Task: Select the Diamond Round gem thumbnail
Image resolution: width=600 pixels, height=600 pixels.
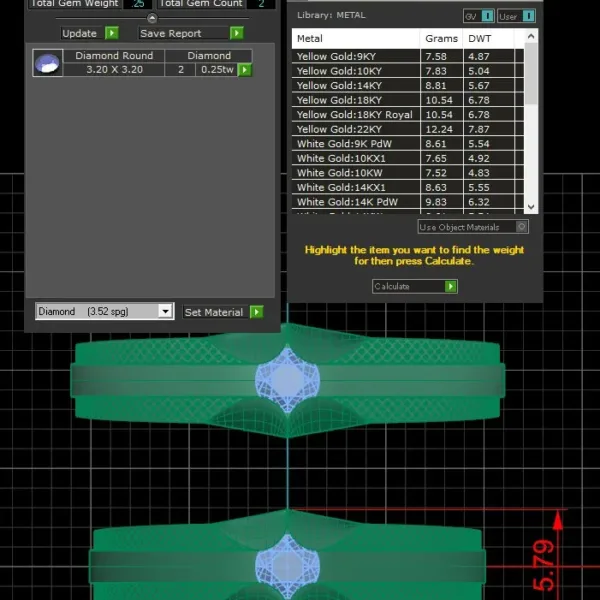Action: click(47, 63)
